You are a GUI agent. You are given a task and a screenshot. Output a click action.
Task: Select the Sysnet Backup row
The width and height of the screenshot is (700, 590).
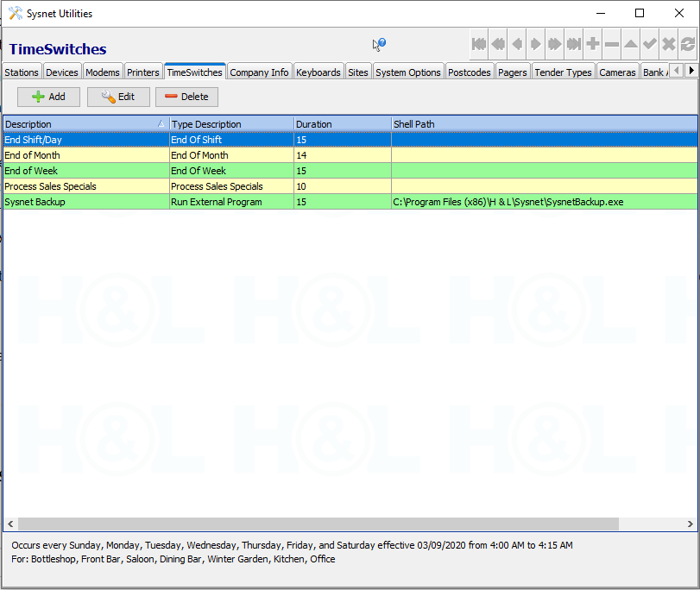tap(86, 202)
